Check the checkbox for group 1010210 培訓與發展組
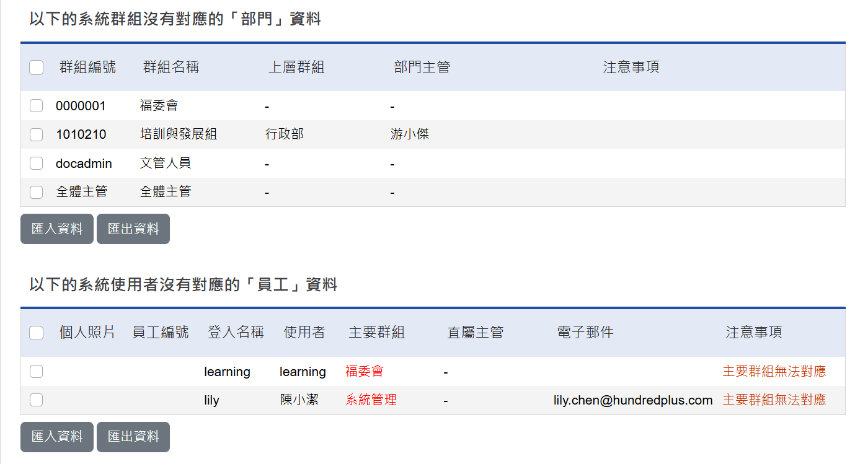The height and width of the screenshot is (464, 868). tap(36, 134)
